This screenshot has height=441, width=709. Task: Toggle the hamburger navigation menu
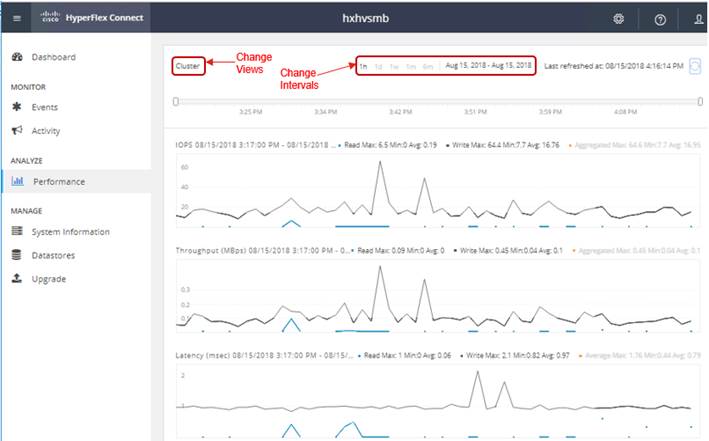tap(17, 19)
